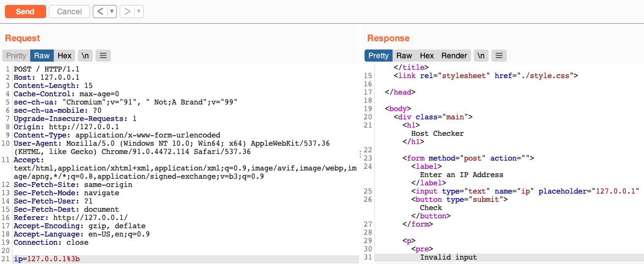Go back to previous request in history
The width and height of the screenshot is (644, 264).
(100, 12)
